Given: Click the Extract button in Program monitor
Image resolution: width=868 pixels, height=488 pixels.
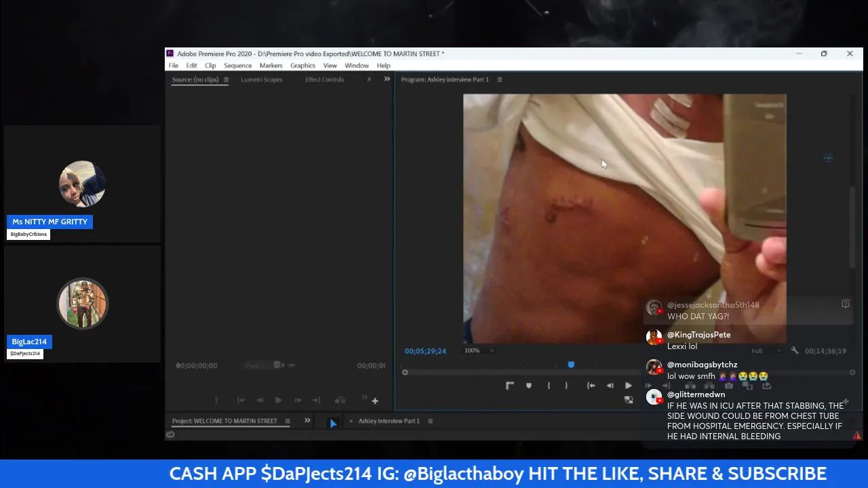Looking at the screenshot, I should click(709, 386).
